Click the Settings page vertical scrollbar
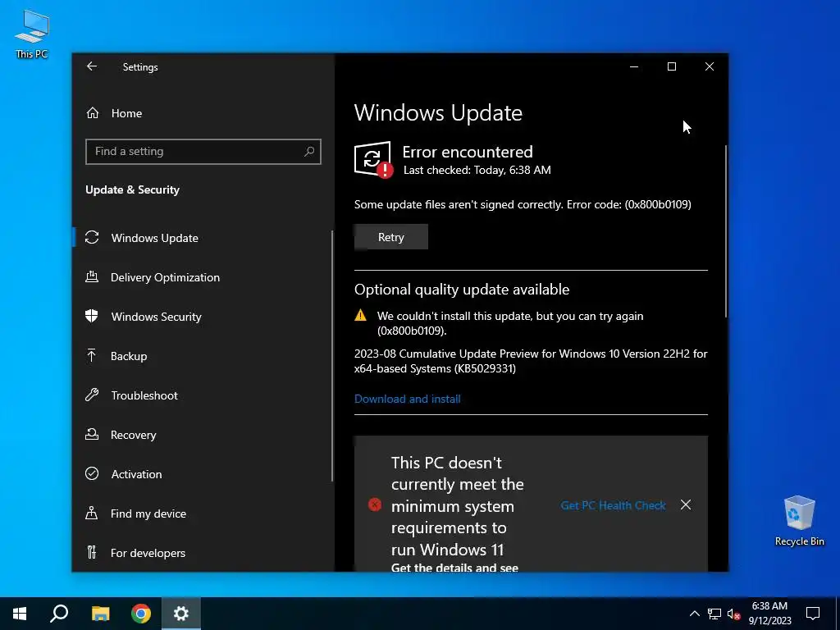 click(x=726, y=231)
